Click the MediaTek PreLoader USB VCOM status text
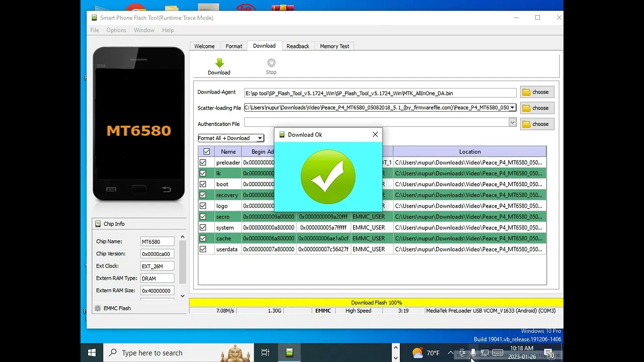644x362 pixels. pyautogui.click(x=491, y=311)
